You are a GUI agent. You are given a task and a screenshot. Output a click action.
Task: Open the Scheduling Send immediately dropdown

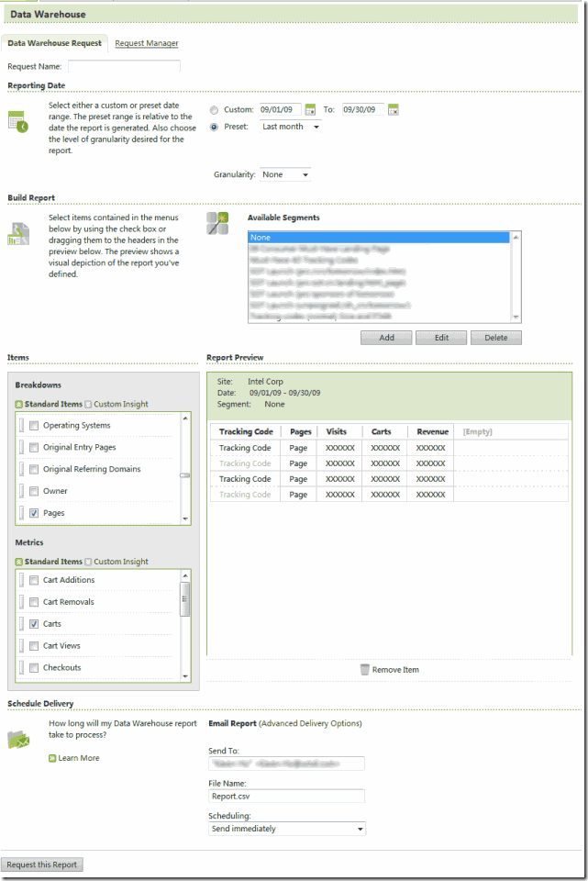[x=287, y=829]
